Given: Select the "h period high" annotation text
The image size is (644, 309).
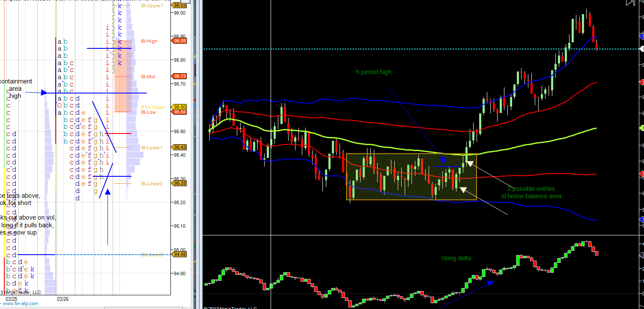Looking at the screenshot, I should (373, 72).
